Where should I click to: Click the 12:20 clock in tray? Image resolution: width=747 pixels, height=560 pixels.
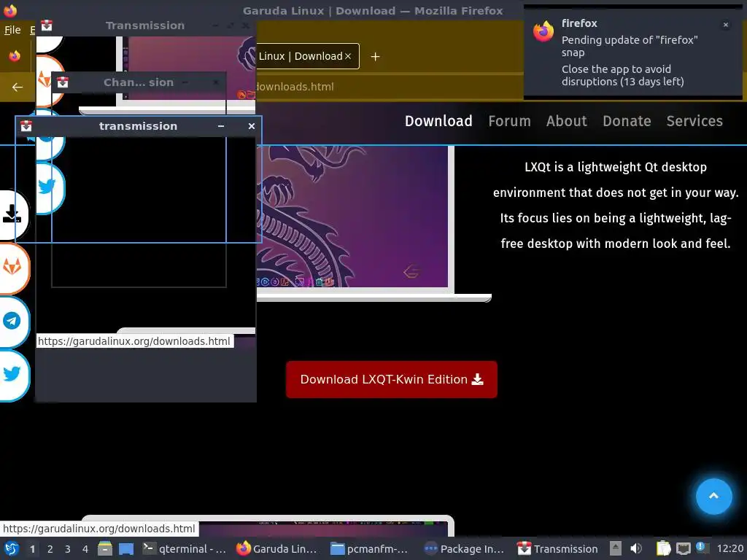coord(729,548)
